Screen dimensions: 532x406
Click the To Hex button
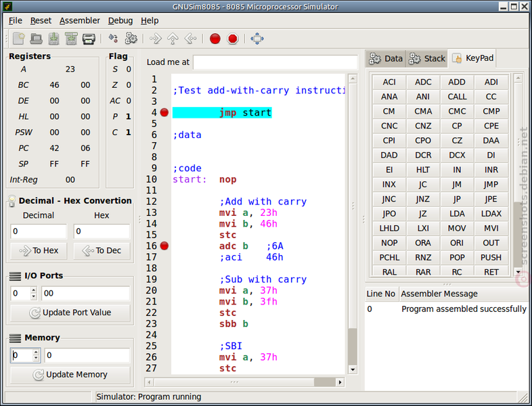[39, 250]
